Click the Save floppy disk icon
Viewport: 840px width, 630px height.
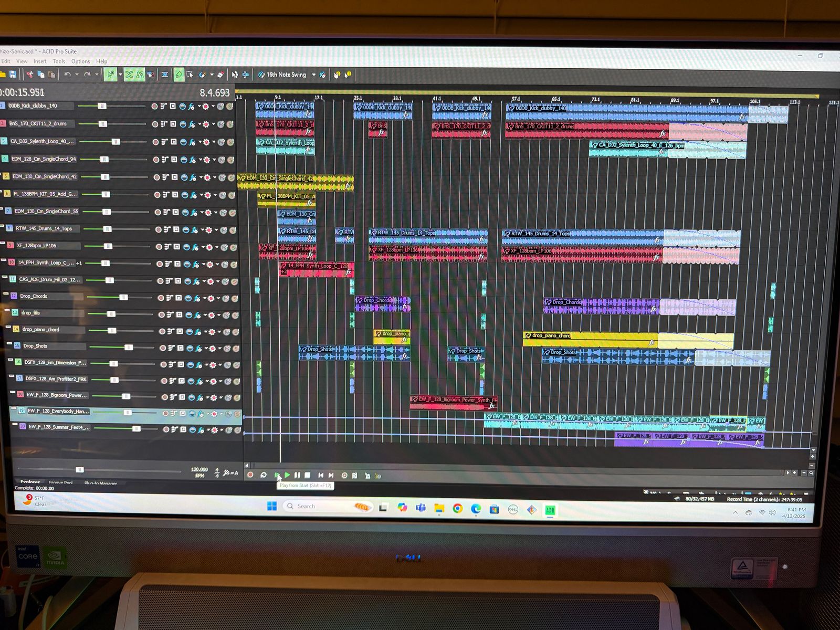[13, 75]
